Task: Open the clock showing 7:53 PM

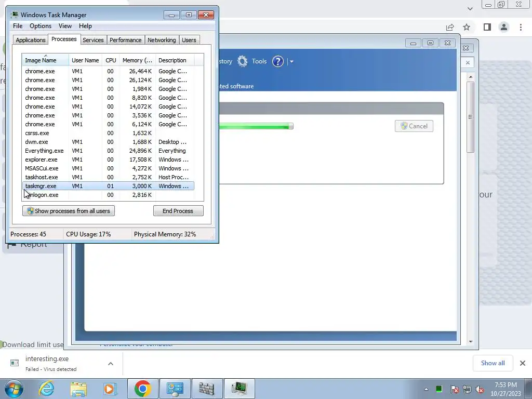Action: (506, 389)
